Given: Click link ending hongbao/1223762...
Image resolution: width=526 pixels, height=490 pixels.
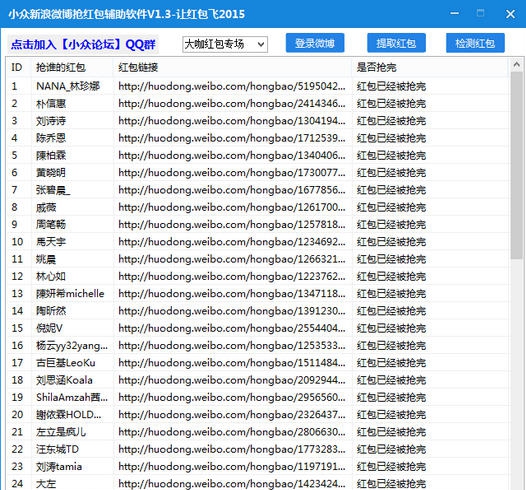Looking at the screenshot, I should point(232,277).
